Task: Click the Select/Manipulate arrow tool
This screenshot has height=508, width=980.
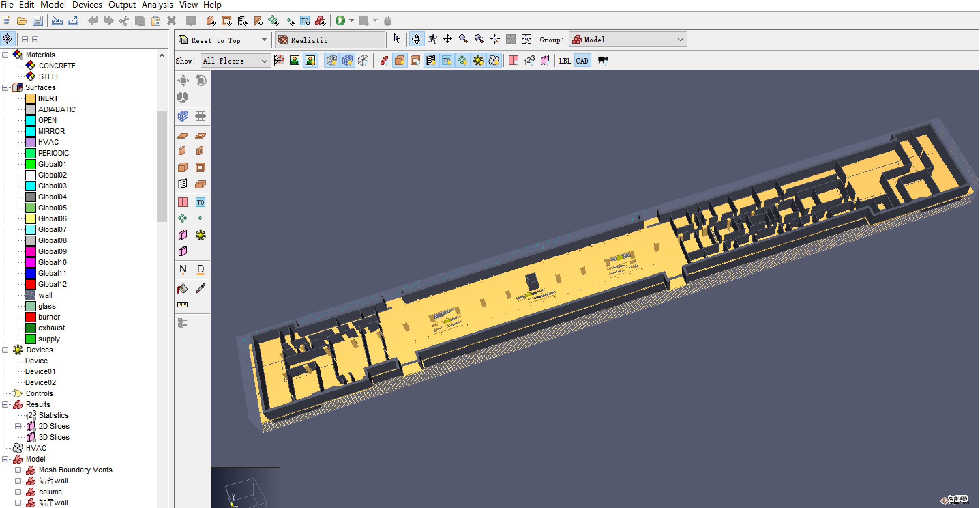Action: tap(397, 39)
